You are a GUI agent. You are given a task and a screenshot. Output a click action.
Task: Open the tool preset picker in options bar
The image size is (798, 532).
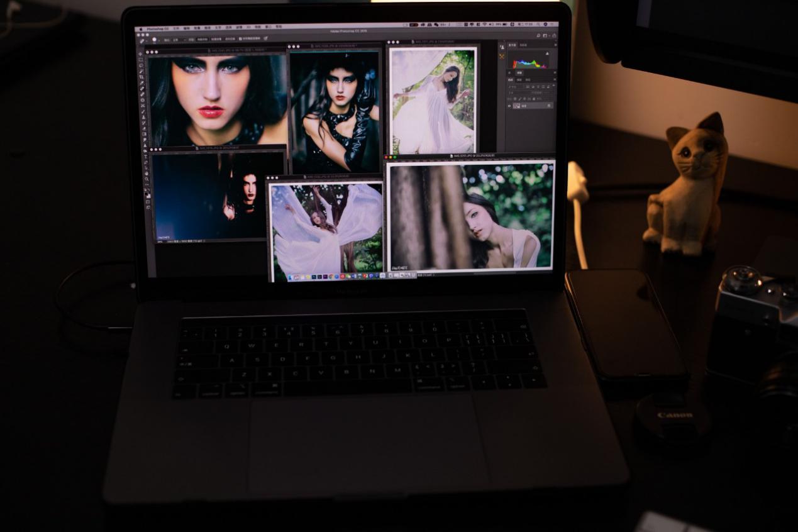[143, 41]
